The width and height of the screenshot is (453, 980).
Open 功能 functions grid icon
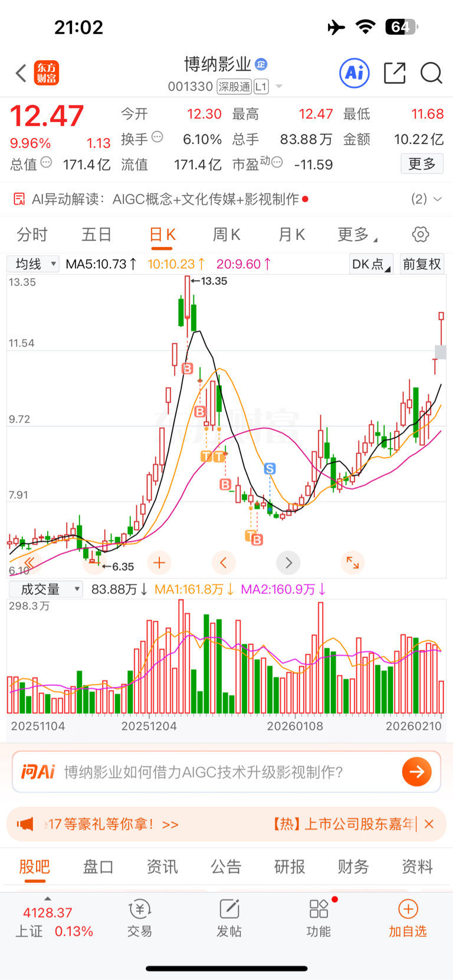(x=319, y=919)
